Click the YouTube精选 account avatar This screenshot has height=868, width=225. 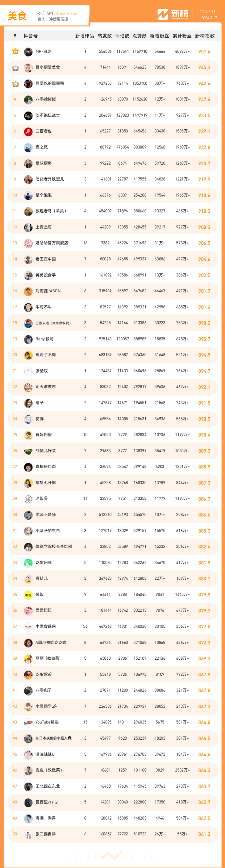[x=28, y=722]
